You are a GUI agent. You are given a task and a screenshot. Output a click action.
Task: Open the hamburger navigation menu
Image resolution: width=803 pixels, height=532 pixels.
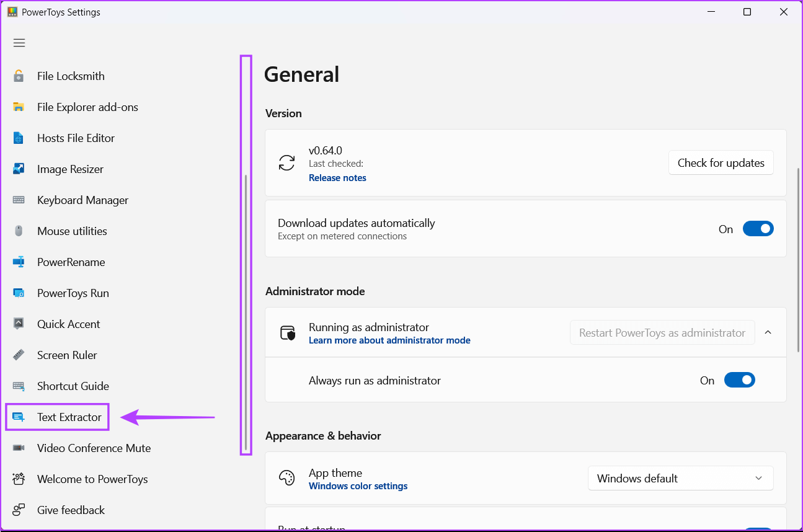coord(19,43)
